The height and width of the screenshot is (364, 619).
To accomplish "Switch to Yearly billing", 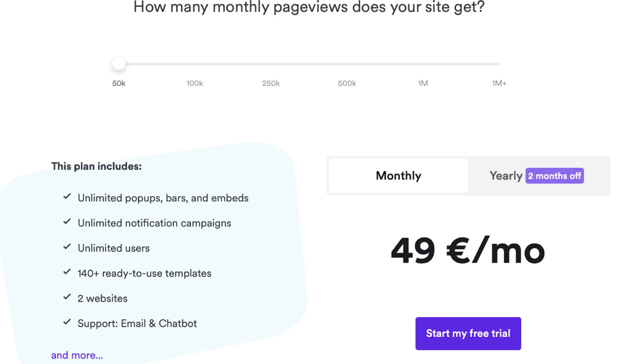I will pyautogui.click(x=506, y=175).
